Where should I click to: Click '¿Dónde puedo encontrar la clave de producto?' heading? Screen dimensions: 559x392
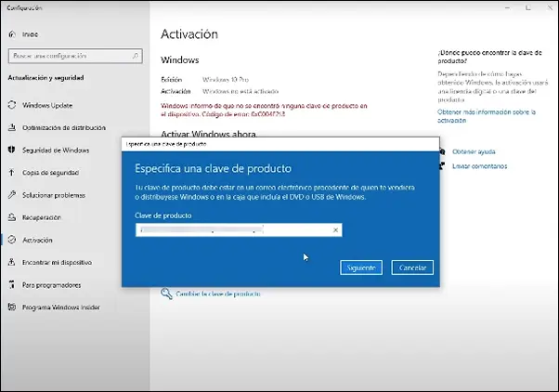pyautogui.click(x=490, y=57)
